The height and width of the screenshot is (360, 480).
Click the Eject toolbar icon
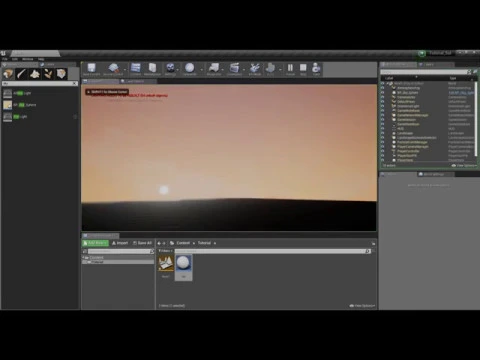click(316, 69)
